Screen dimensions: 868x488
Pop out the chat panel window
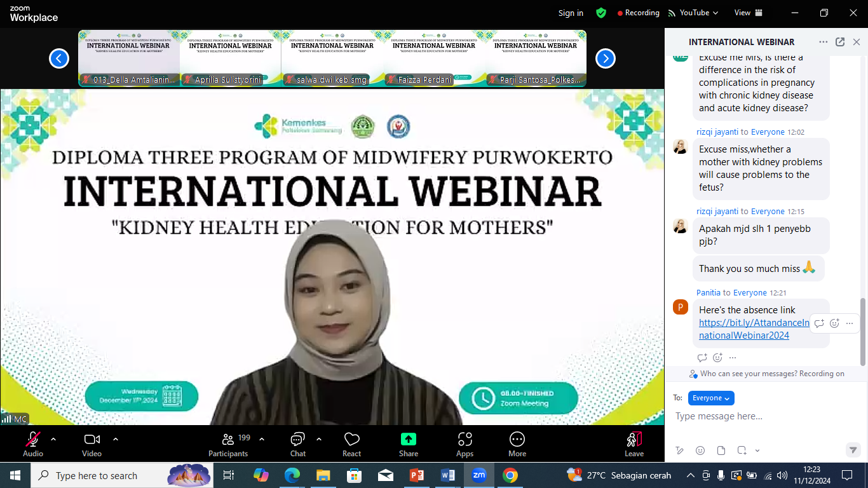pos(840,42)
